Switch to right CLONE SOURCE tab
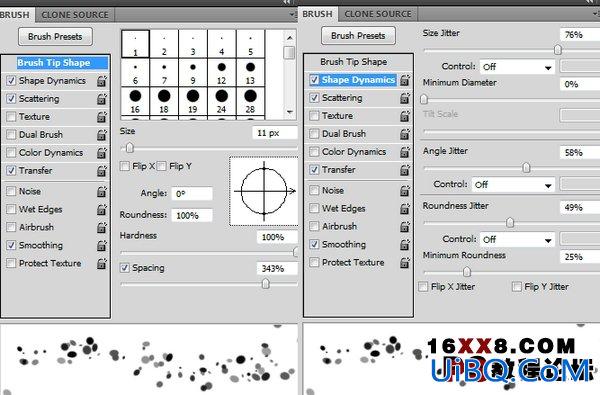The width and height of the screenshot is (600, 395). pyautogui.click(x=378, y=14)
